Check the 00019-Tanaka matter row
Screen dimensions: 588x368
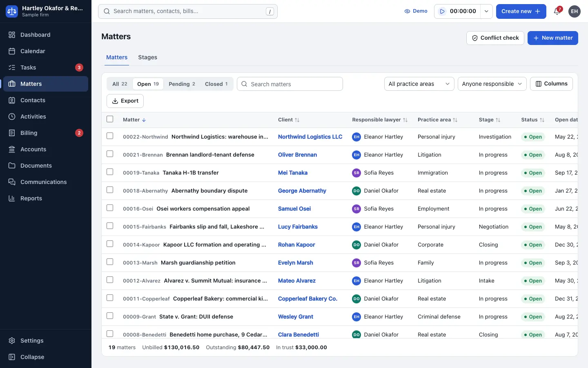pos(110,172)
